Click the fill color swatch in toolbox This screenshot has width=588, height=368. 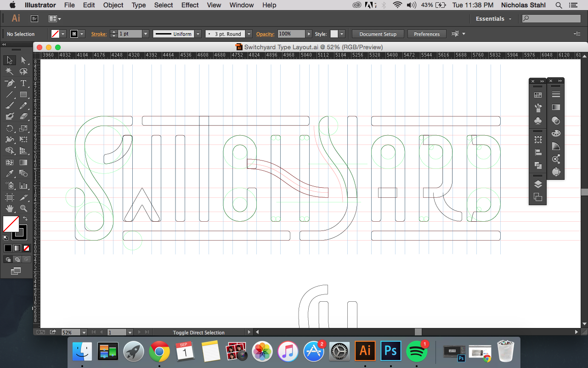coord(11,224)
